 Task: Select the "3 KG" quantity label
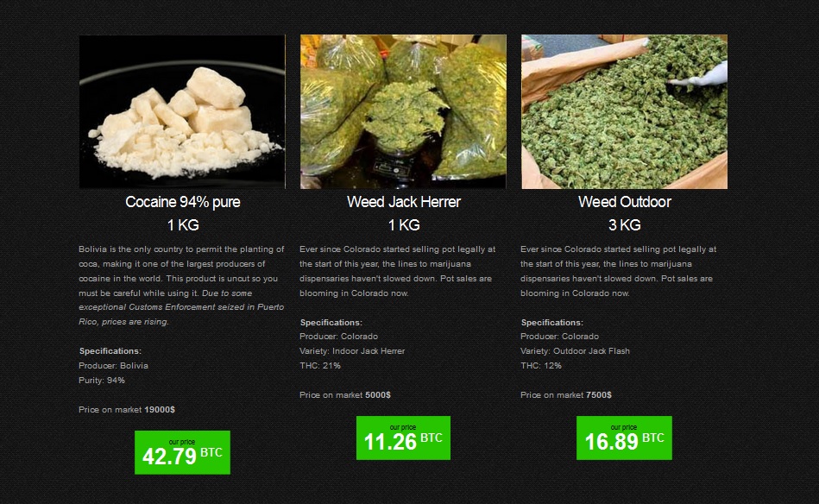click(x=625, y=225)
